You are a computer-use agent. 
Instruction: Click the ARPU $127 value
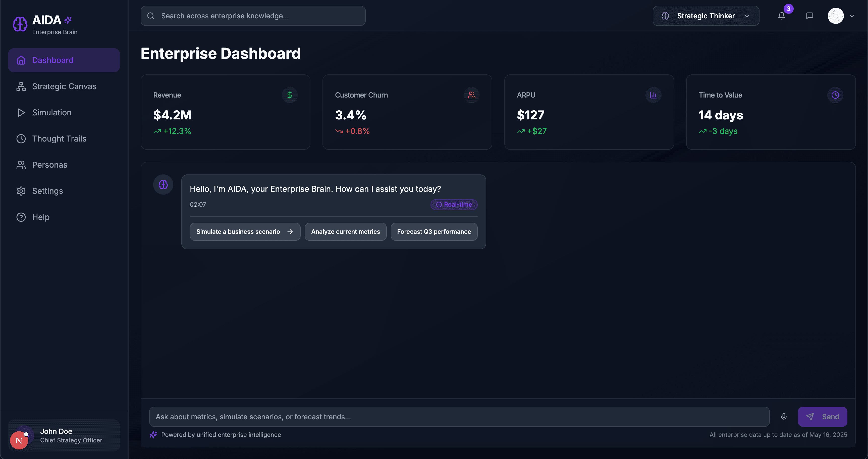click(530, 115)
